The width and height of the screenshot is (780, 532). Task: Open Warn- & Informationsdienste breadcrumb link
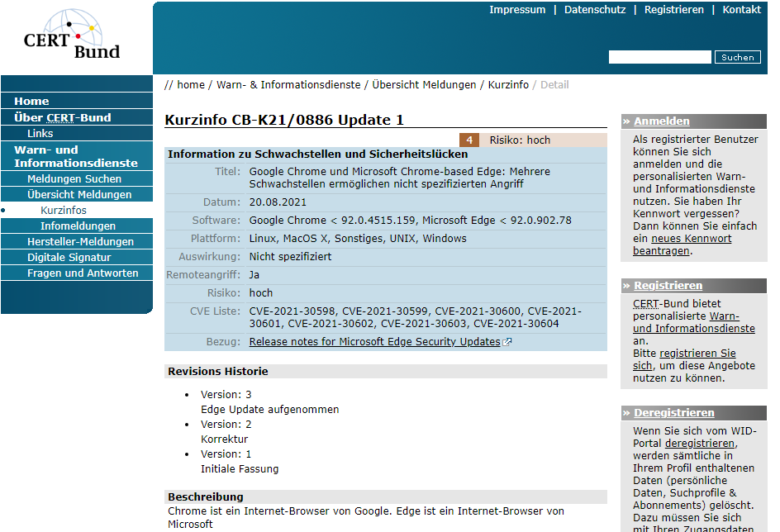coord(288,85)
